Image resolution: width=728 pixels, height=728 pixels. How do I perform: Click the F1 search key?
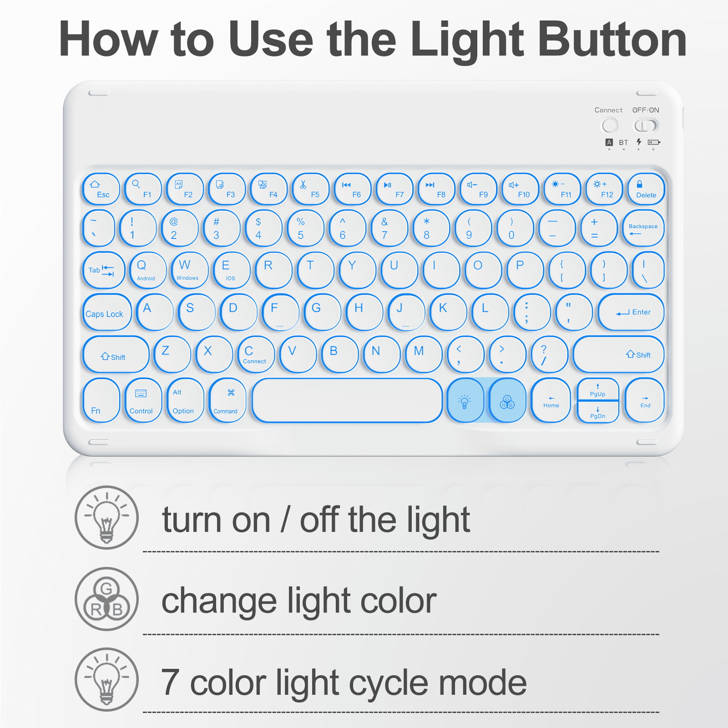tap(143, 189)
